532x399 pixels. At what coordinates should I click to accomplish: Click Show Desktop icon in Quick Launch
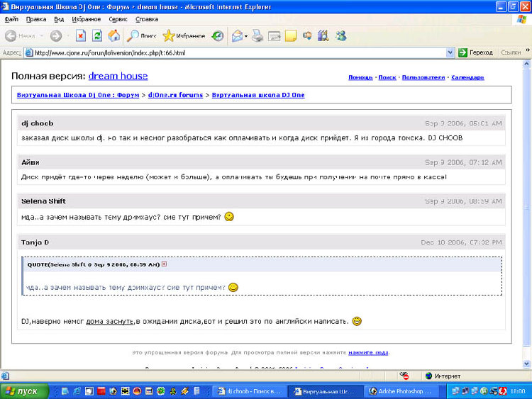[65, 391]
